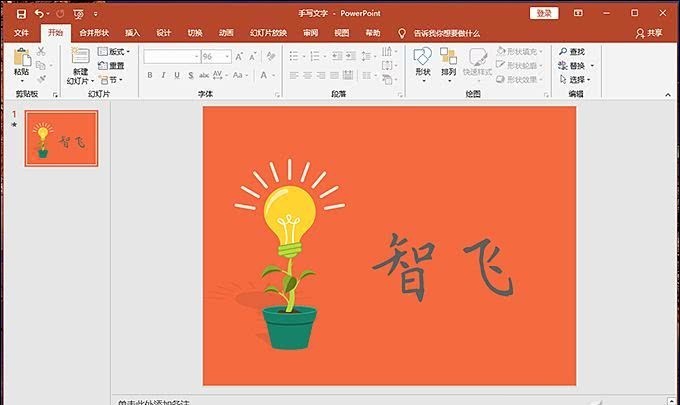
Task: Click the 查找 find button
Action: tap(572, 52)
